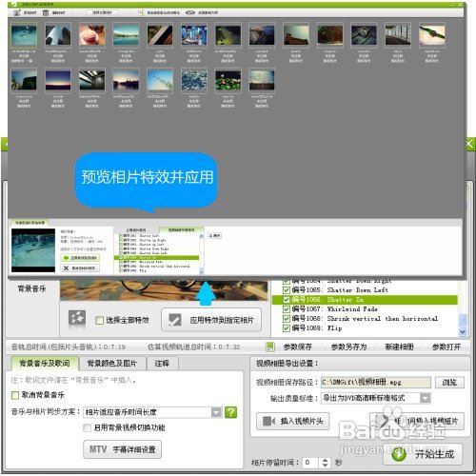Image resolution: width=476 pixels, height=476 pixels.
Task: Click the wide button in top toolbar
Action: point(102,12)
